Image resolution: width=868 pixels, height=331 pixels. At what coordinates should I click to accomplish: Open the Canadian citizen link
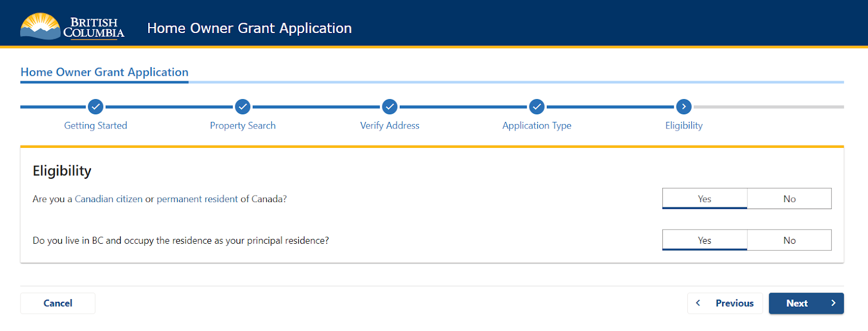(108, 199)
